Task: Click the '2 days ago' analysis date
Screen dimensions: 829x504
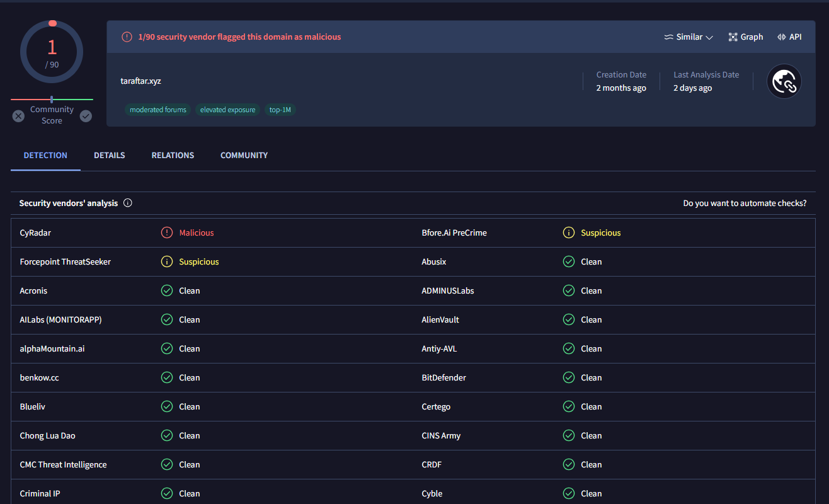Action: [692, 88]
